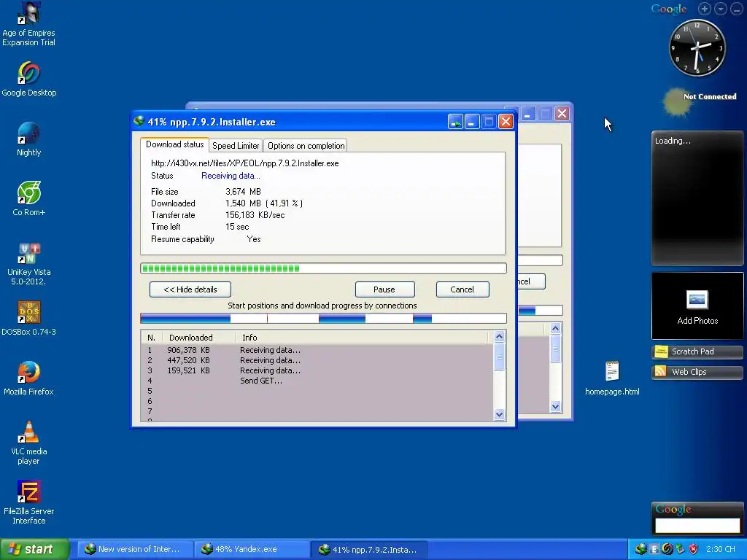Image resolution: width=747 pixels, height=560 pixels.
Task: Click the sidebar add gadget plus button
Action: click(x=705, y=9)
